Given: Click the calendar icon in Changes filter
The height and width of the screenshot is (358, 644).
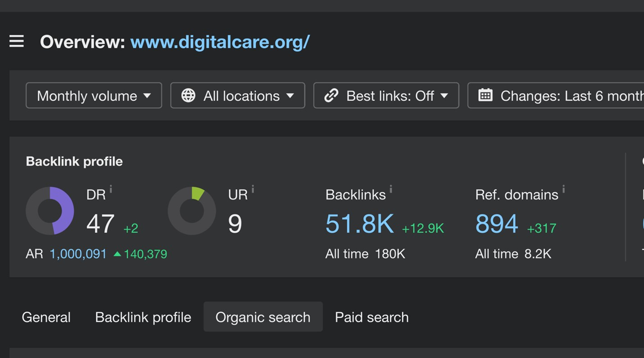Looking at the screenshot, I should (x=485, y=95).
